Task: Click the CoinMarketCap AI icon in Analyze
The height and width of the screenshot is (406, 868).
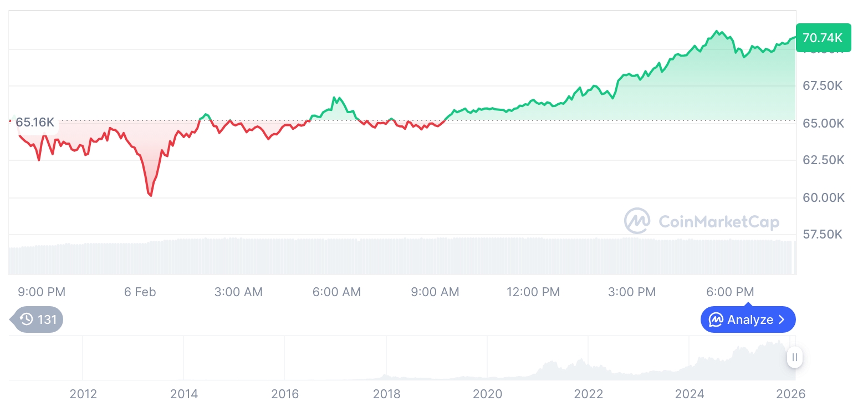Action: (x=716, y=319)
